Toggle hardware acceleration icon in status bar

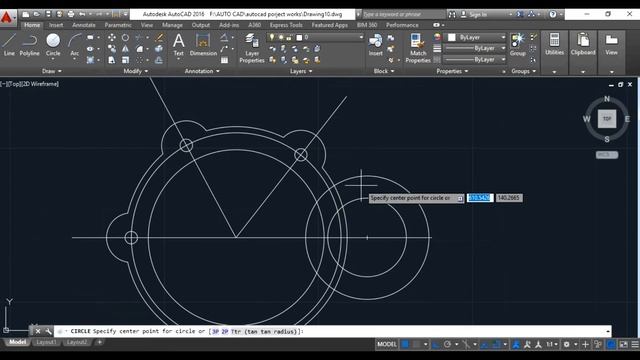(x=611, y=344)
